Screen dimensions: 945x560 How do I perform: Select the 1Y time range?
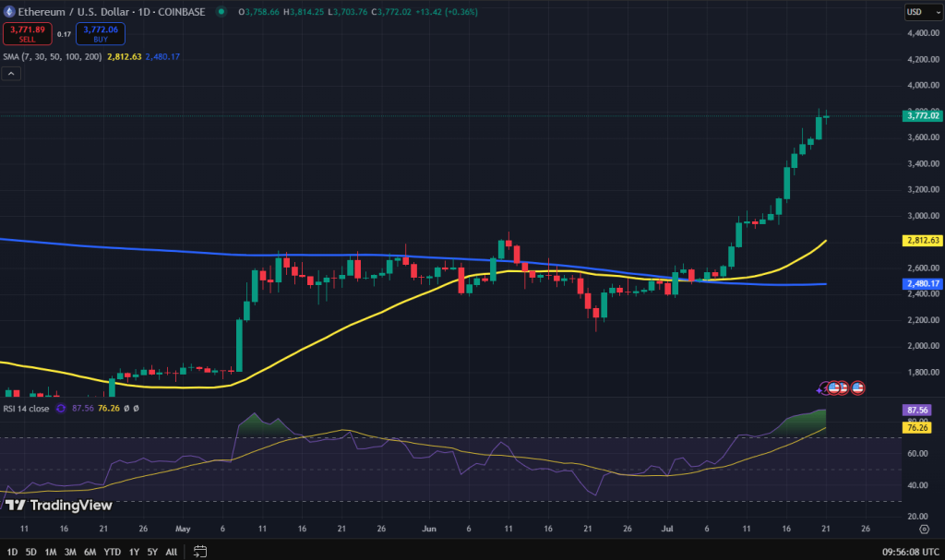[x=134, y=552]
